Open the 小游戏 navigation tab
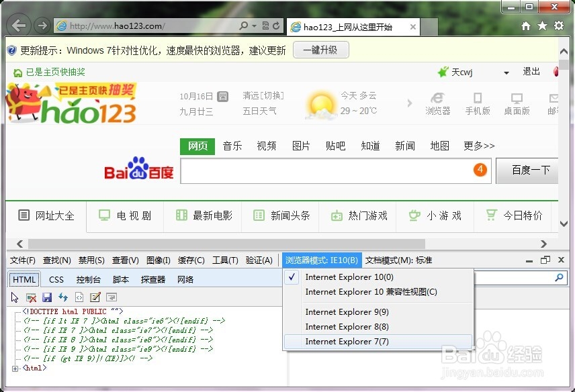Viewport: 575px width, 392px height. point(435,215)
